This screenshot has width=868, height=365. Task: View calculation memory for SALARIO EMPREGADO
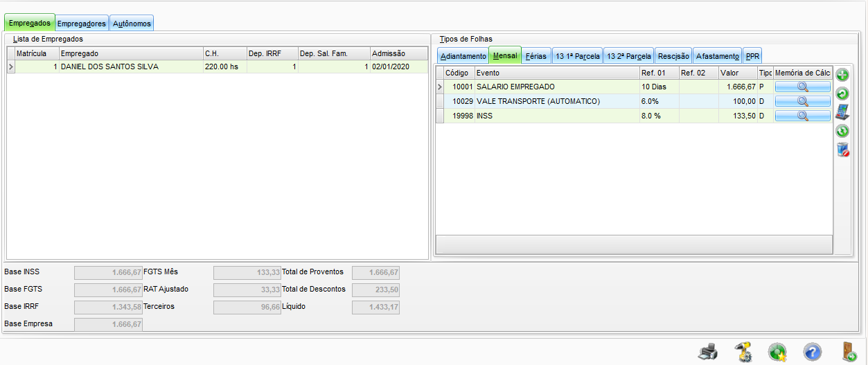click(x=802, y=87)
